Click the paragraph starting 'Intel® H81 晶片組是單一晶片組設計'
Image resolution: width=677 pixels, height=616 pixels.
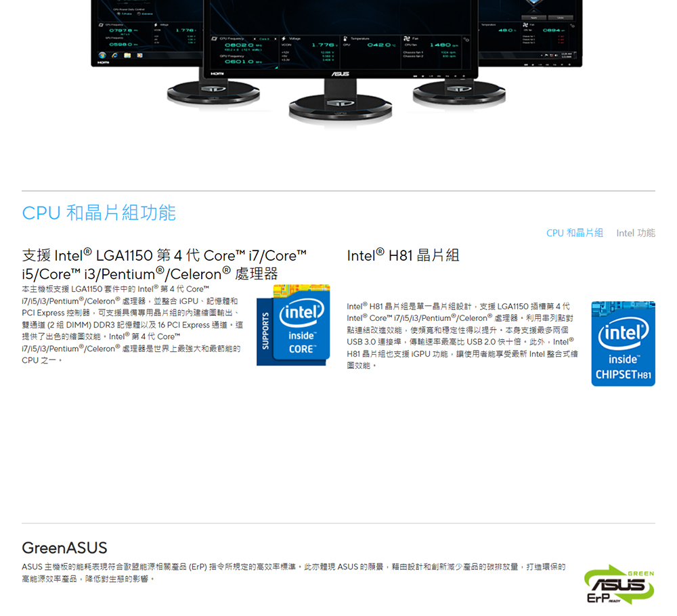462,336
